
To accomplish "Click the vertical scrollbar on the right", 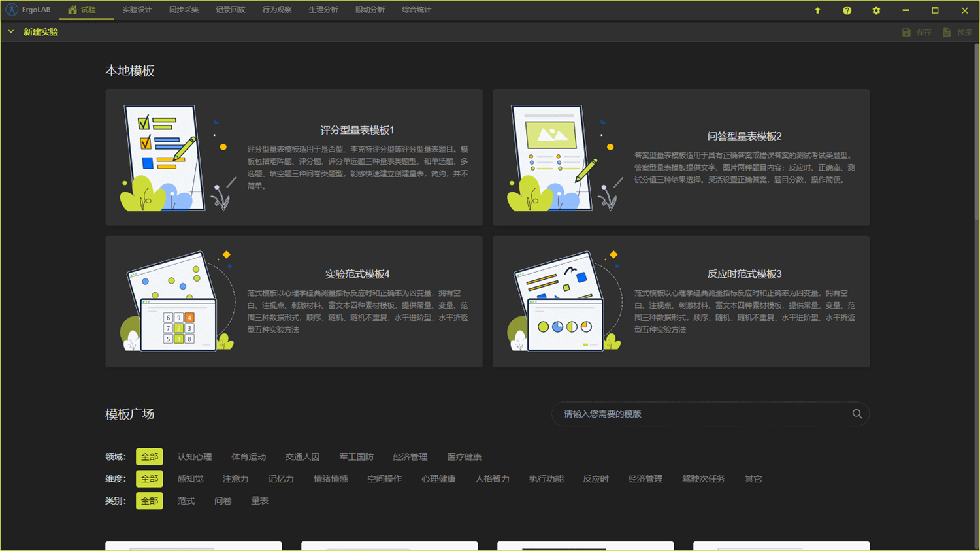I will [976, 196].
